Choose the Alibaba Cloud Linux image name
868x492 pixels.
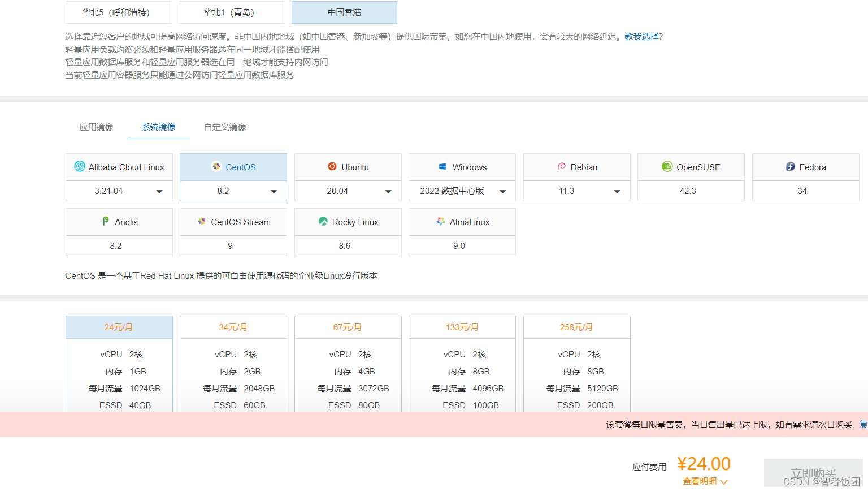[127, 167]
